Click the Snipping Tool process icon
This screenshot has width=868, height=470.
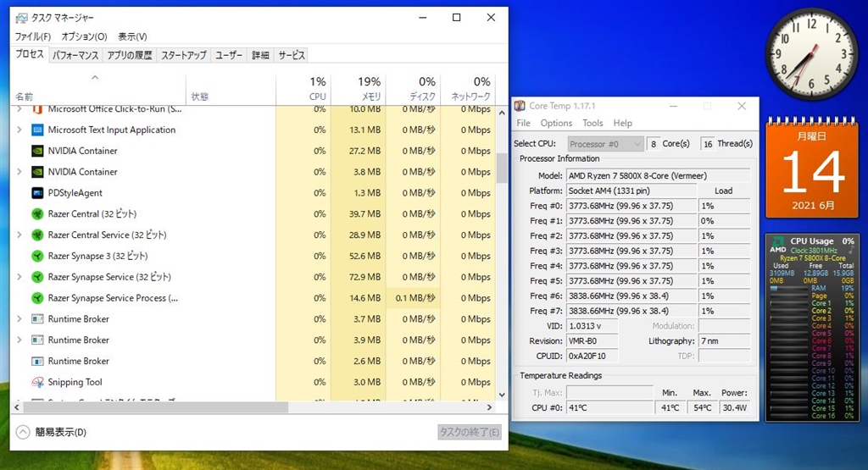point(37,382)
